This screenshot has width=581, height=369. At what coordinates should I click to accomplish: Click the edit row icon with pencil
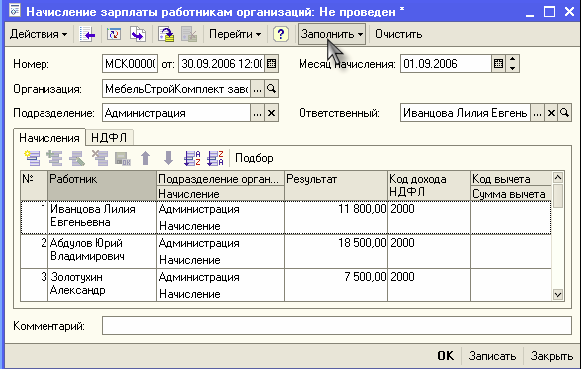77,158
